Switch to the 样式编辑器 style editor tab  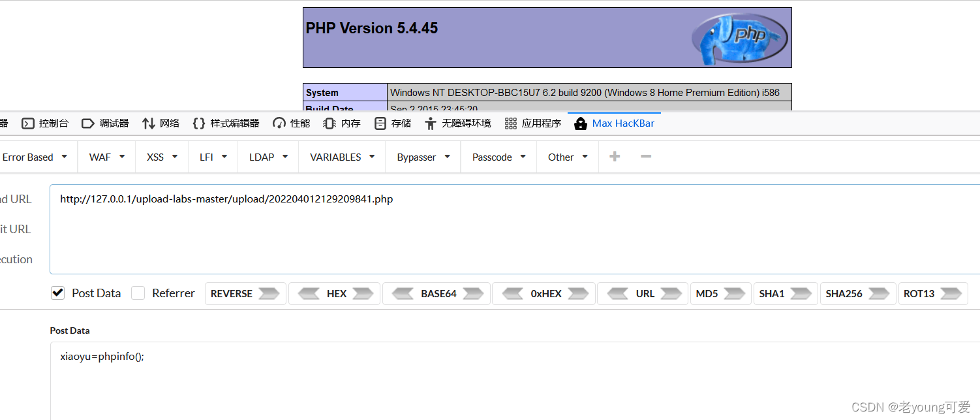(226, 123)
